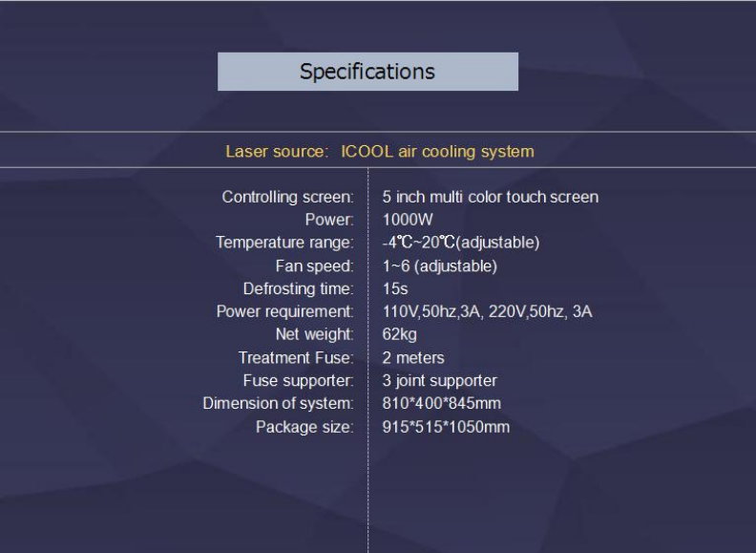
Task: Select the 5 inch multi color touch screen value
Action: [491, 197]
